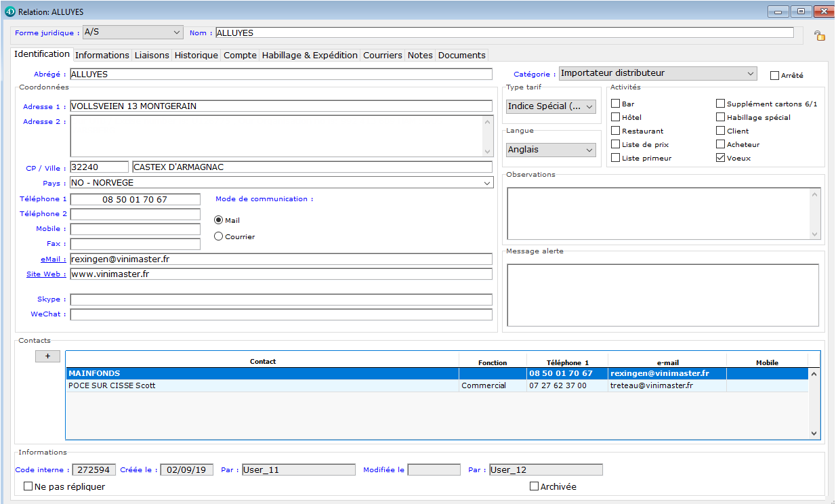Click the plus button to add contact
Image resolution: width=836 pixels, height=504 pixels.
[x=47, y=356]
